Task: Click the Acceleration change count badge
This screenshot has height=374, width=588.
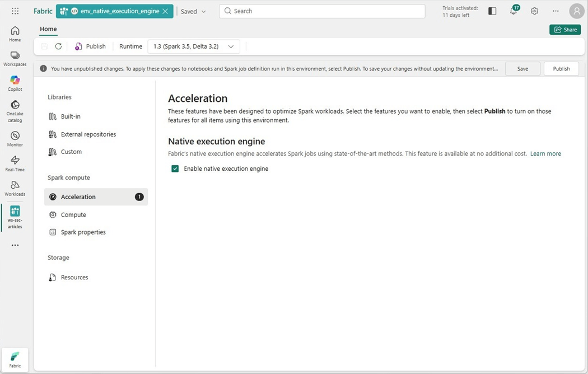Action: tap(139, 197)
